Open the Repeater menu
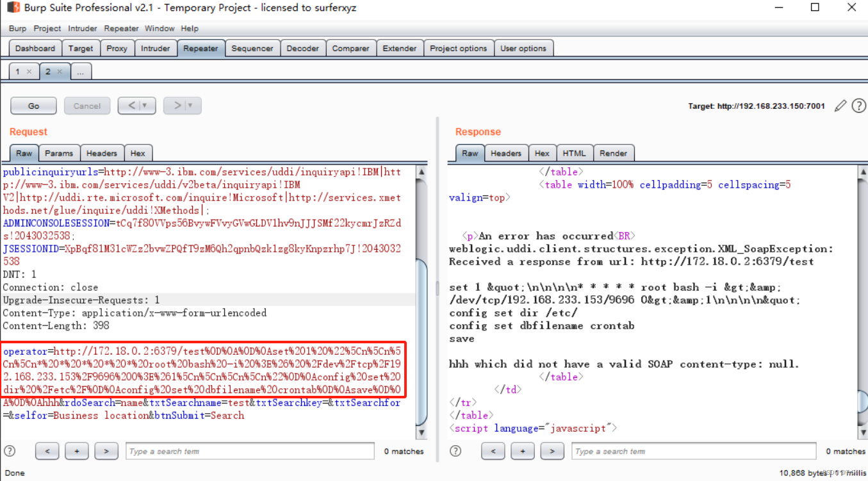This screenshot has width=868, height=481. [x=122, y=28]
